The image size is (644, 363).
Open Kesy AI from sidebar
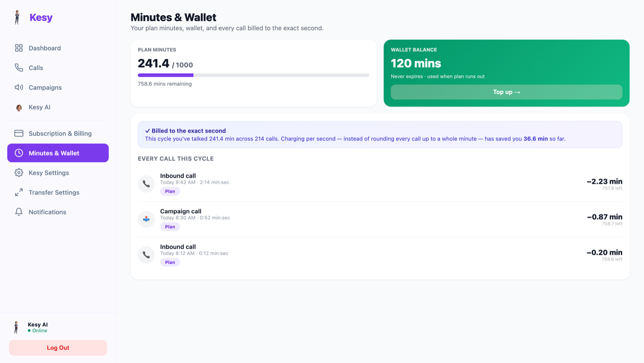tap(58, 107)
